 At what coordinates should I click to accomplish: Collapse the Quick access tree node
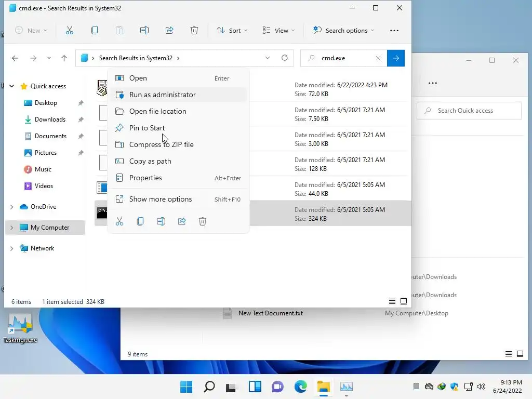click(11, 86)
